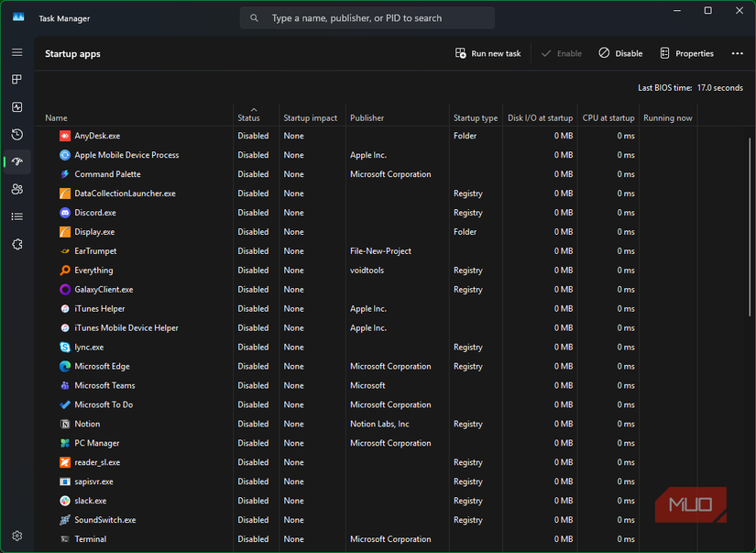This screenshot has height=553, width=756.
Task: Open Properties from the toolbar
Action: click(686, 53)
